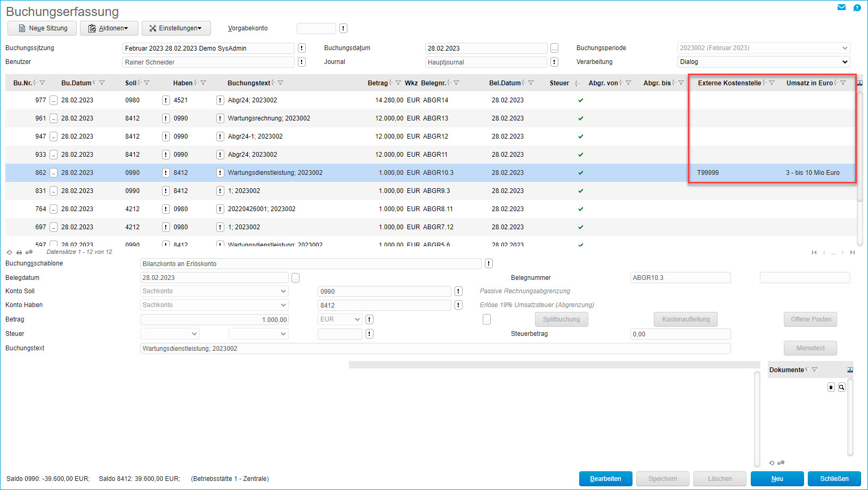Image resolution: width=868 pixels, height=490 pixels.
Task: Click the Bearbeiten button
Action: 606,479
